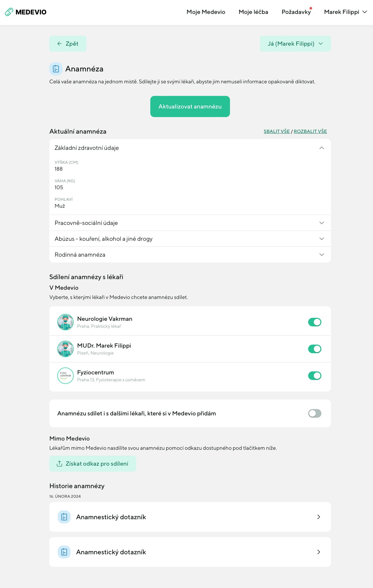Image resolution: width=373 pixels, height=588 pixels.
Task: Click ROZBALIT VŠE link
Action: click(310, 131)
